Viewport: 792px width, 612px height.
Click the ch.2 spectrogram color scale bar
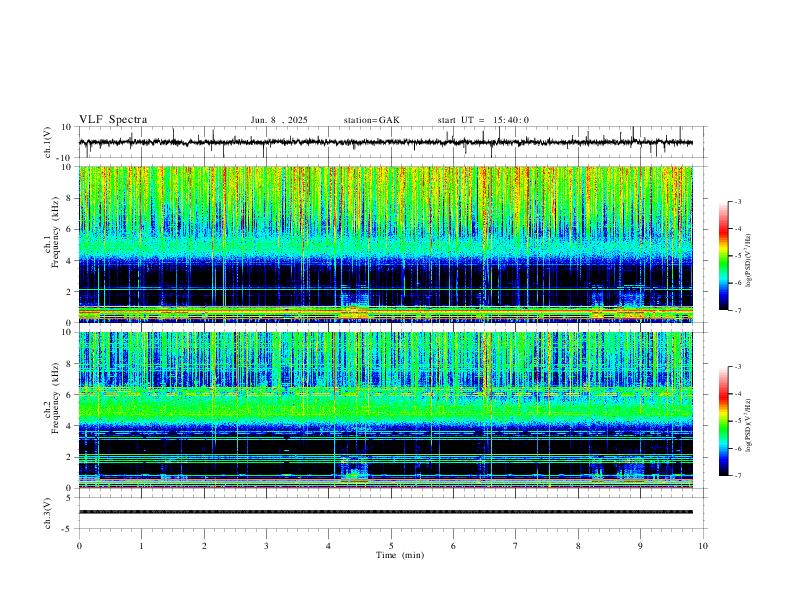pyautogui.click(x=723, y=421)
